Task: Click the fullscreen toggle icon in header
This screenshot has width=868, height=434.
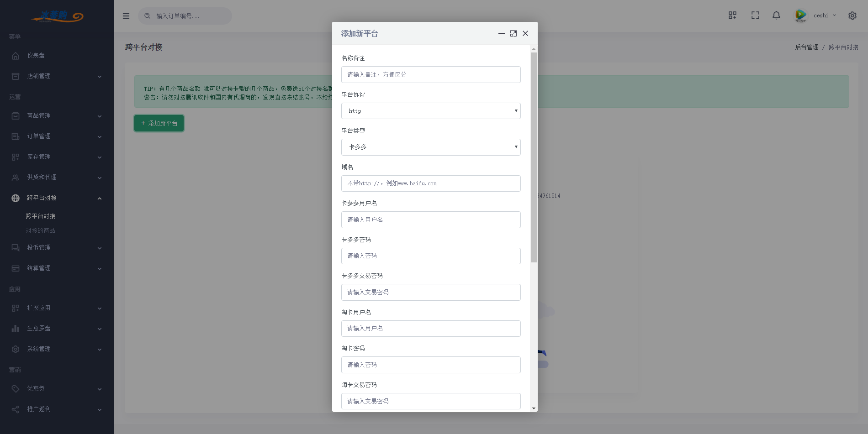Action: 755,16
